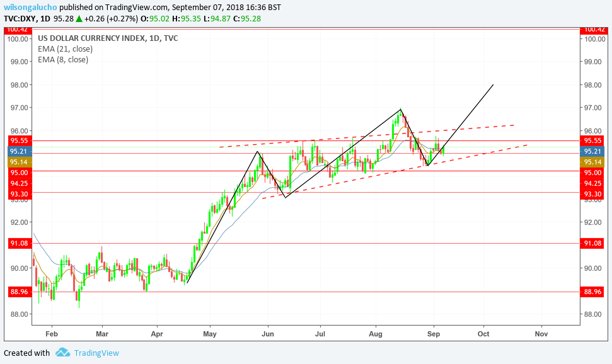Click the red 94.25 level tag on right scale
612x364 pixels.
pyautogui.click(x=592, y=183)
